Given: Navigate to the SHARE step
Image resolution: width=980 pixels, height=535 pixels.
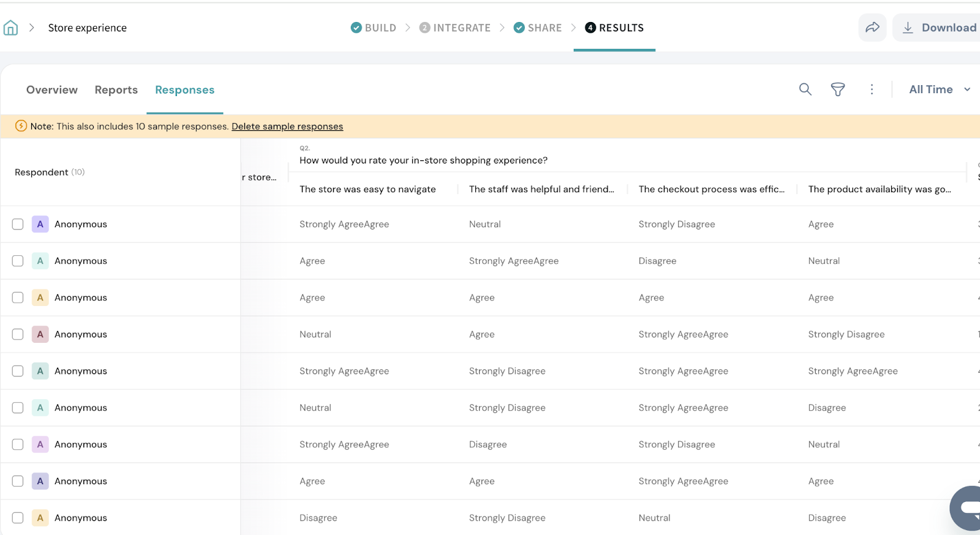Looking at the screenshot, I should 538,28.
